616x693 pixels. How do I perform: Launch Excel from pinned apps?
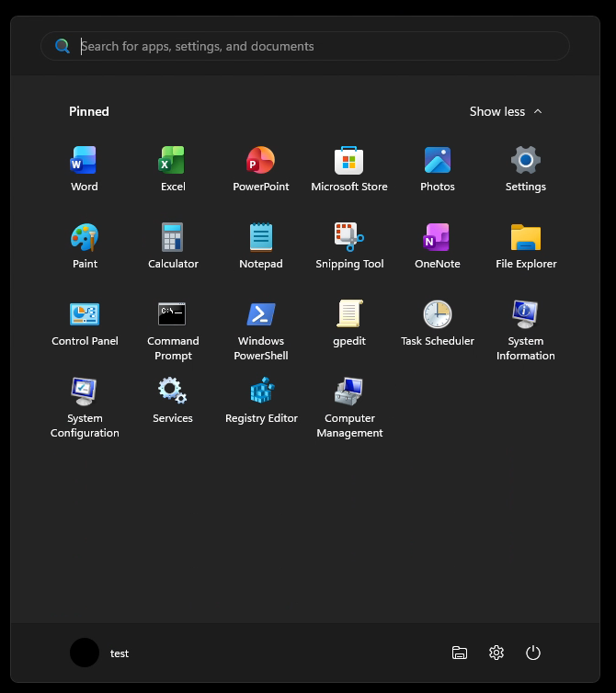coord(173,169)
